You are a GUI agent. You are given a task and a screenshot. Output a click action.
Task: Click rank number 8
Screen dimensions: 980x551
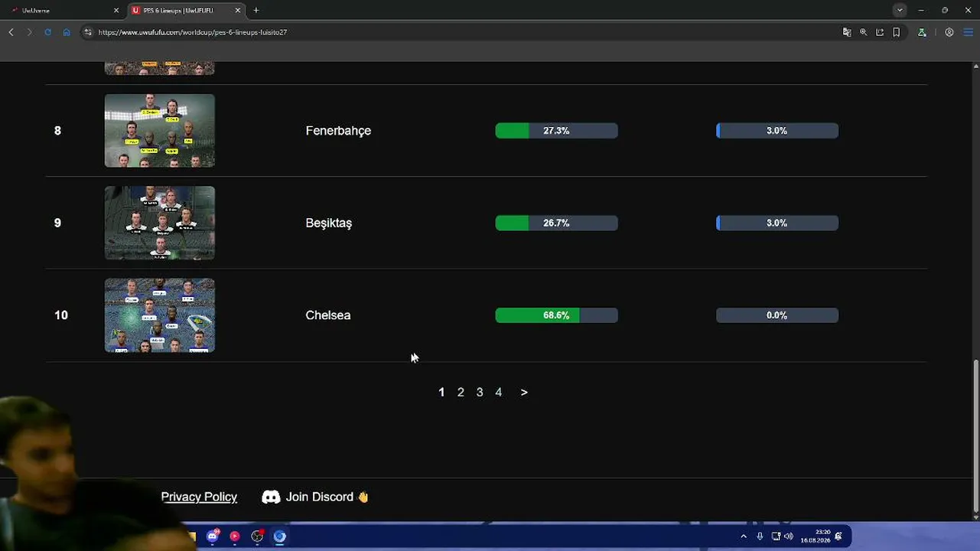pyautogui.click(x=57, y=131)
